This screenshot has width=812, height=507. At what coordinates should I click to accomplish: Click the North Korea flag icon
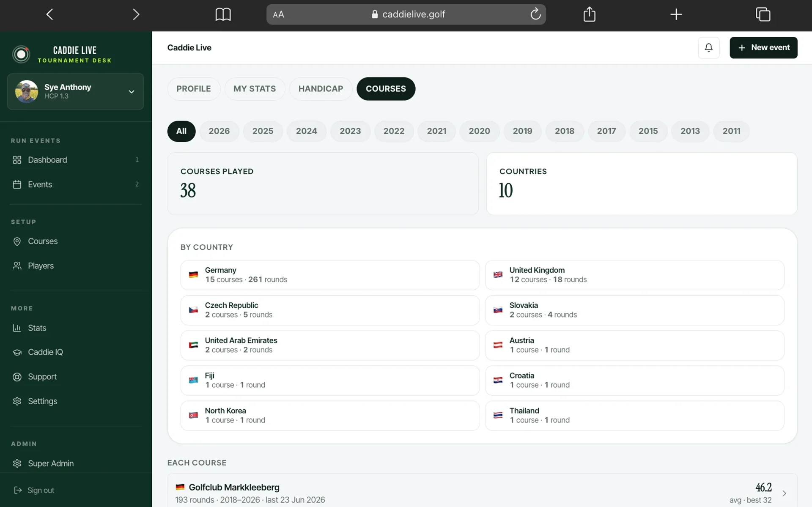pos(193,415)
